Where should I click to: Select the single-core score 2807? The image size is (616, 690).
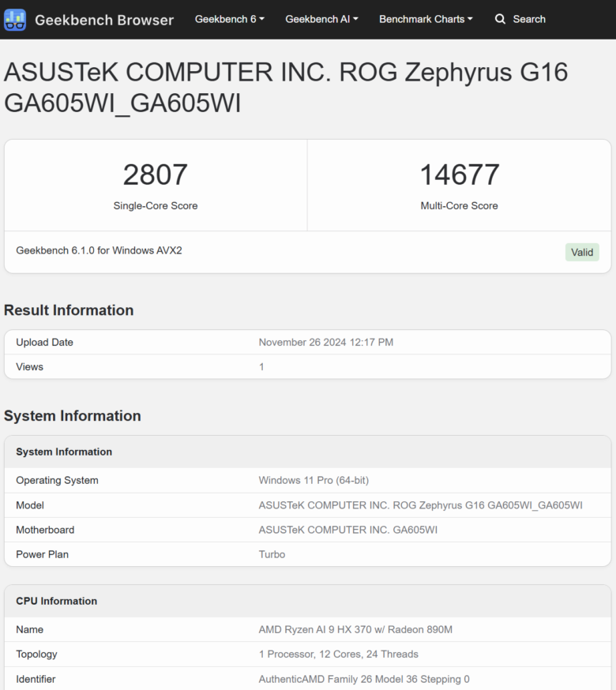[x=156, y=174]
